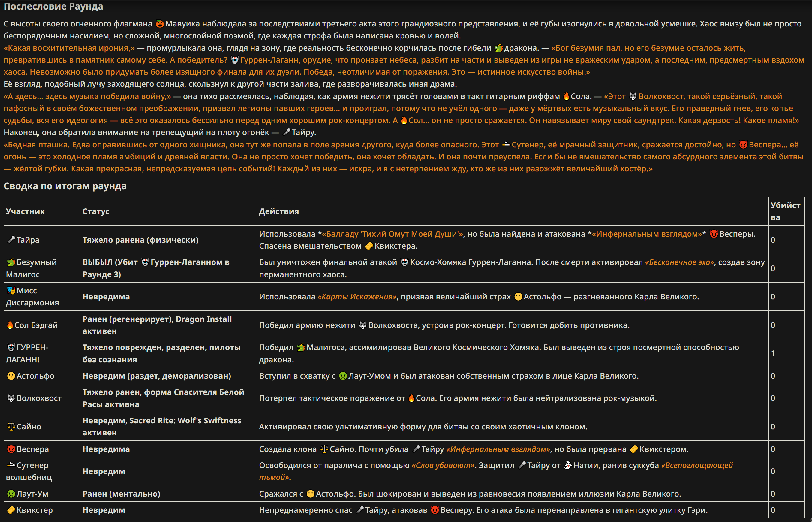This screenshot has height=522, width=812.
Task: Click the yellow face emoji before Астольфо participant cell
Action: click(11, 376)
